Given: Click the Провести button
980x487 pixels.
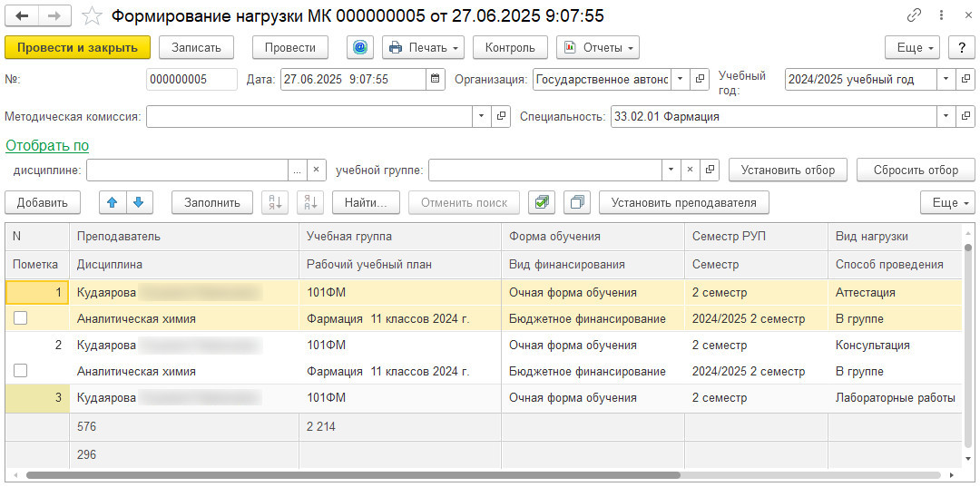Looking at the screenshot, I should point(290,47).
